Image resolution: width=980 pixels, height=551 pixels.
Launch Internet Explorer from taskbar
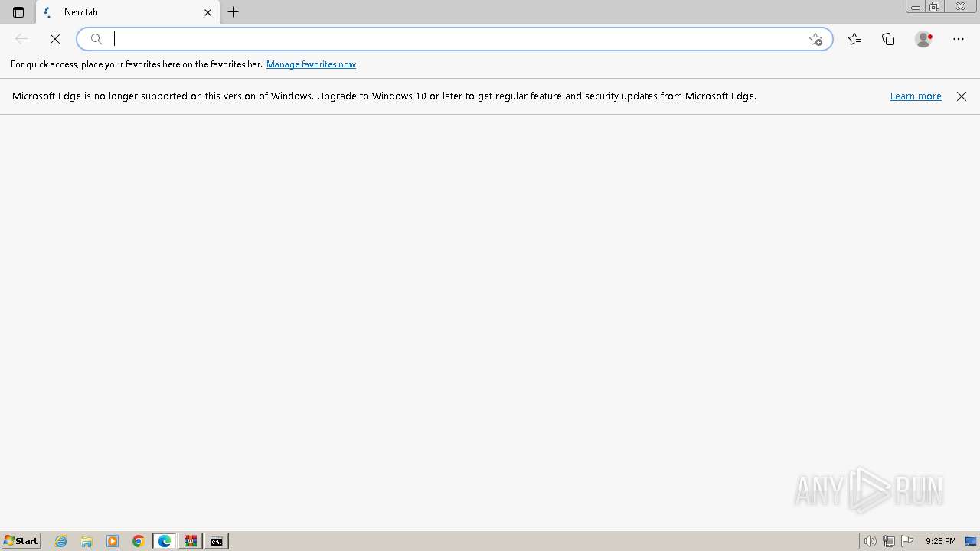[x=61, y=541]
